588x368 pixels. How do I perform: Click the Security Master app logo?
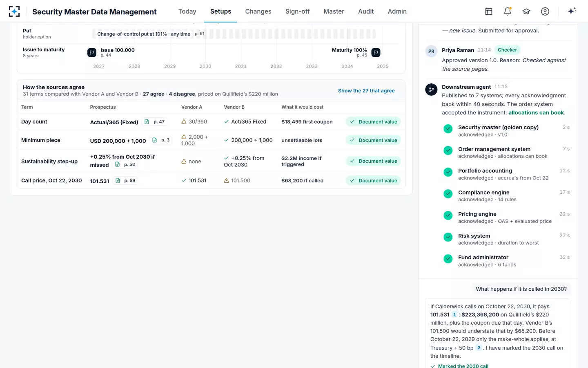point(14,11)
